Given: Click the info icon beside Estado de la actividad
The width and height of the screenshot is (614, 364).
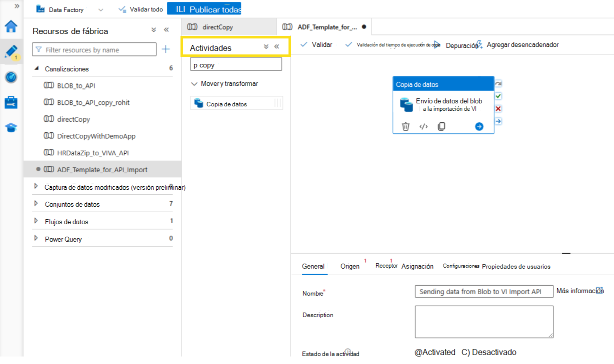Looking at the screenshot, I should pos(348,351).
